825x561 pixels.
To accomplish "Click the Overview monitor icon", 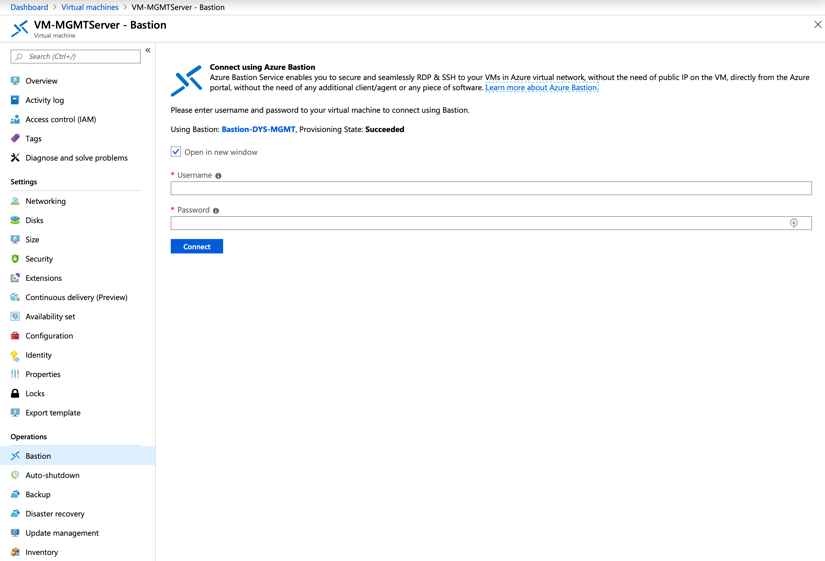I will click(x=15, y=81).
